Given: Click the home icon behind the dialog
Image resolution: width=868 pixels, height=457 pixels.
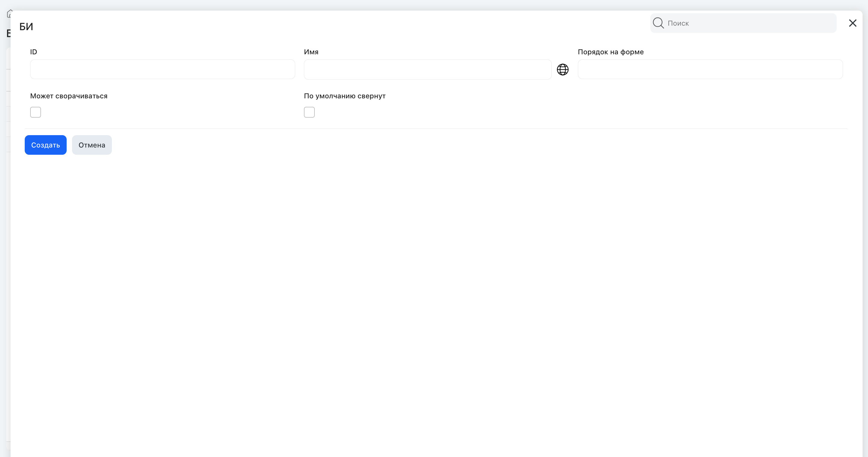Looking at the screenshot, I should pos(9,14).
